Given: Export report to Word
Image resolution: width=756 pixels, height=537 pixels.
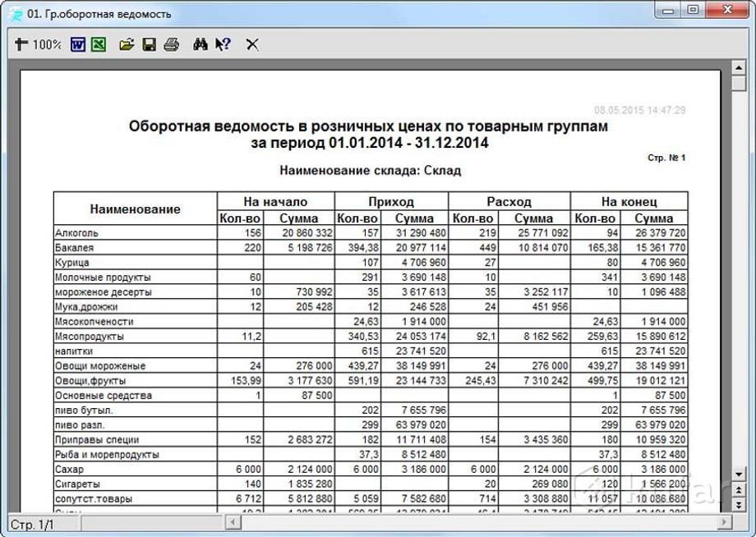Looking at the screenshot, I should 78,45.
